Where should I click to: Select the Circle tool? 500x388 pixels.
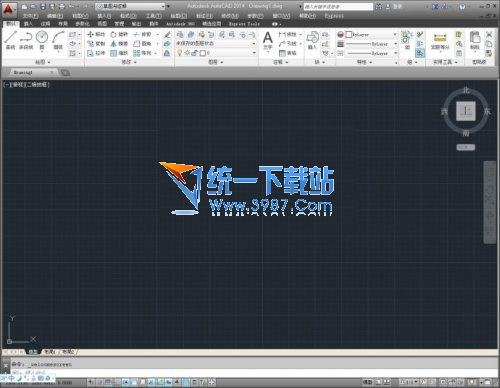click(42, 40)
